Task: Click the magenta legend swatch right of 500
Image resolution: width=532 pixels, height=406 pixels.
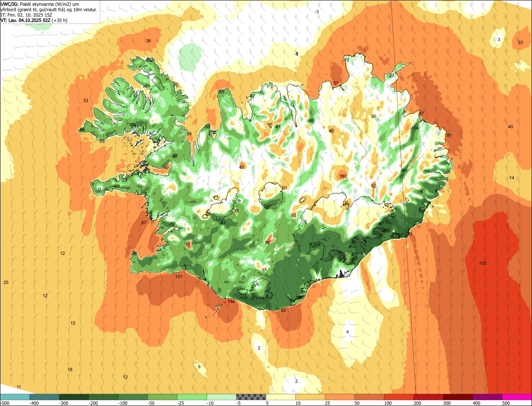Action: pyautogui.click(x=517, y=397)
